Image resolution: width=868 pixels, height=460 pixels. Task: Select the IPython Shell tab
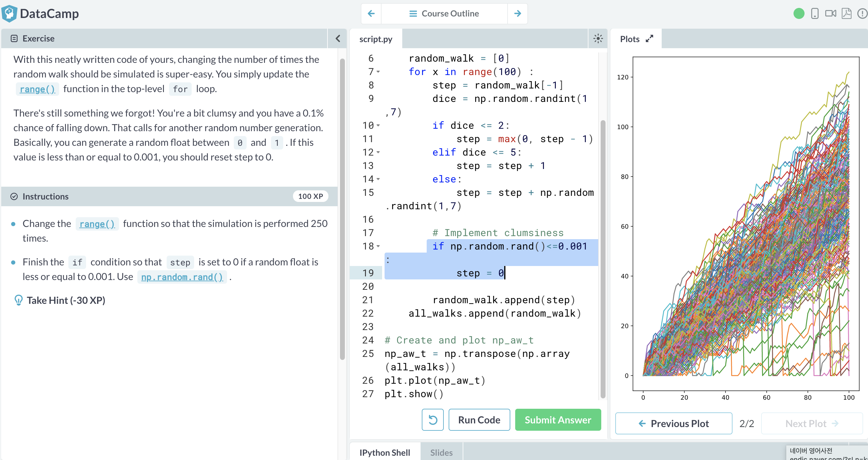tap(385, 452)
